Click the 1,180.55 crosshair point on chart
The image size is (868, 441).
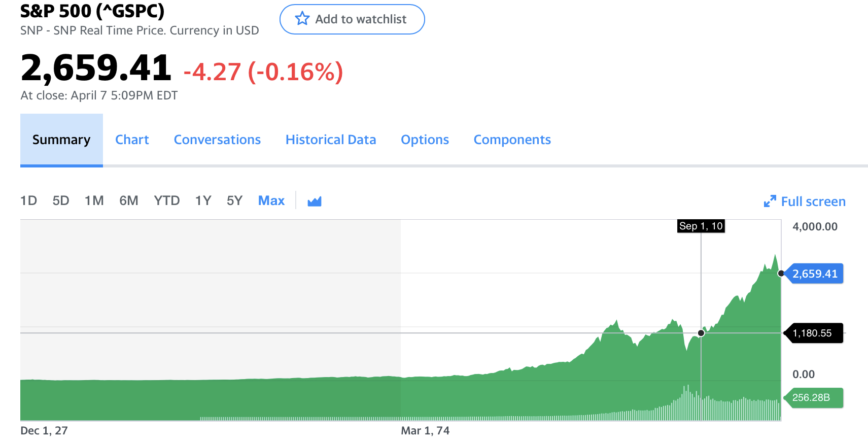(x=701, y=333)
